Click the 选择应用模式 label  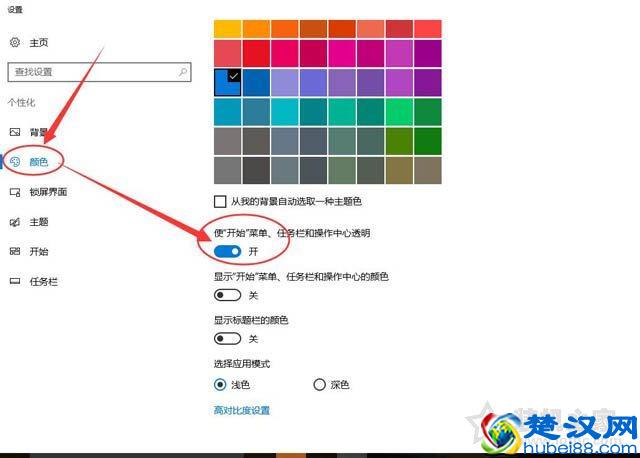click(x=242, y=364)
